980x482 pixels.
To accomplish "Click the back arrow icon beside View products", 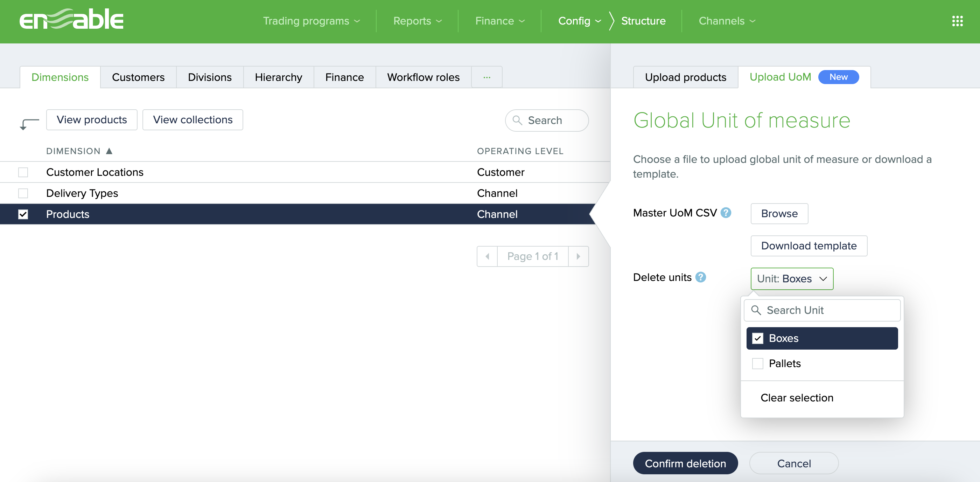I will click(29, 123).
